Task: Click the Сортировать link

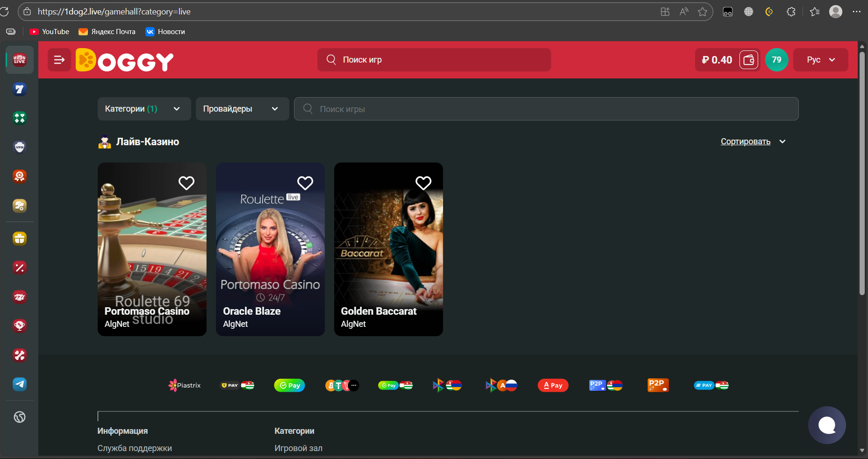Action: [x=745, y=141]
